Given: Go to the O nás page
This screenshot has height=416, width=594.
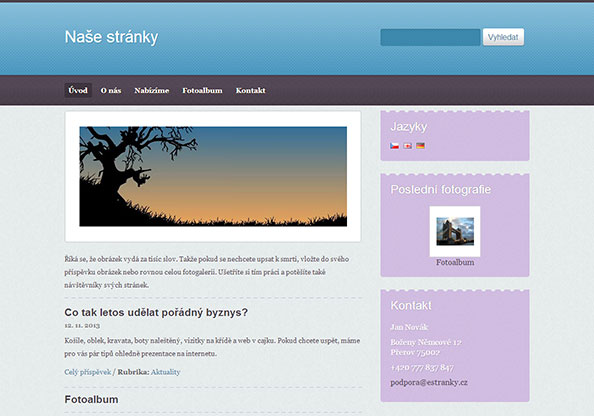Looking at the screenshot, I should 111,90.
